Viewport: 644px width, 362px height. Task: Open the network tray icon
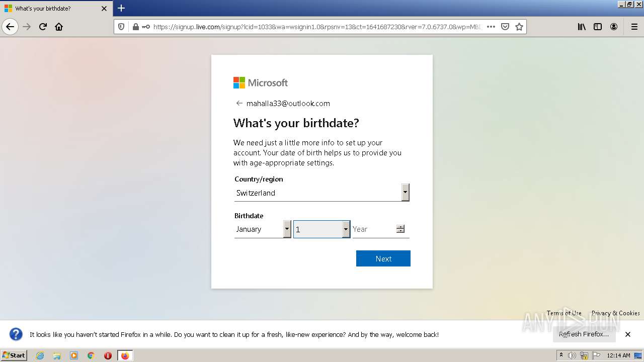pyautogui.click(x=584, y=355)
